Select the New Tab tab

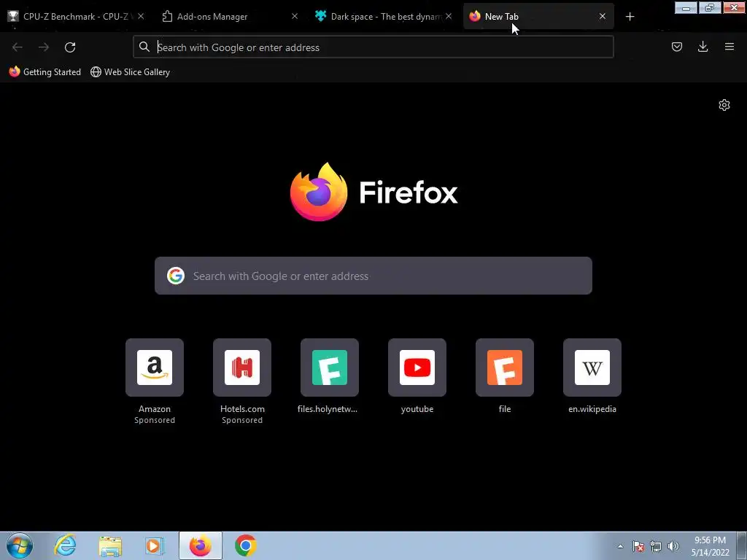pos(538,17)
